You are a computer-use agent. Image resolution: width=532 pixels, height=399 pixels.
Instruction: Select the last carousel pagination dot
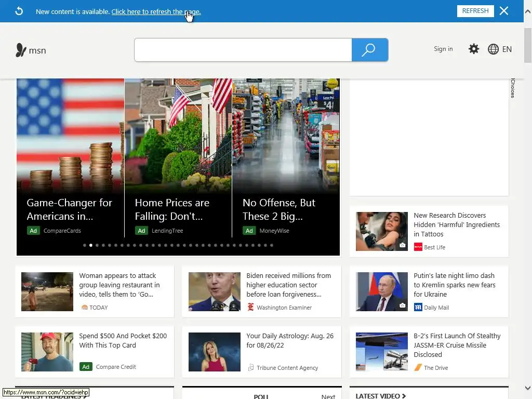[x=271, y=245]
